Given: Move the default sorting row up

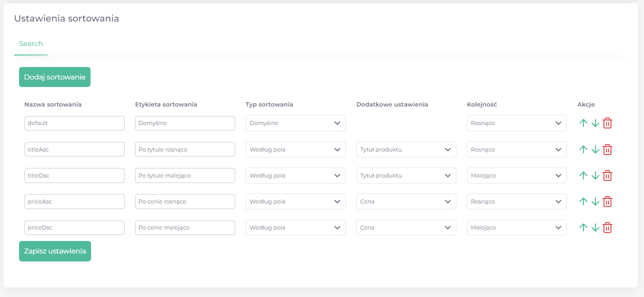Looking at the screenshot, I should point(583,123).
